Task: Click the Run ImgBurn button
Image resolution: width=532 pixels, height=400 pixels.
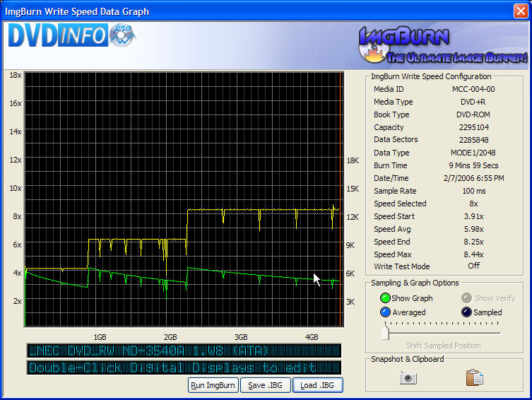Action: [x=213, y=385]
